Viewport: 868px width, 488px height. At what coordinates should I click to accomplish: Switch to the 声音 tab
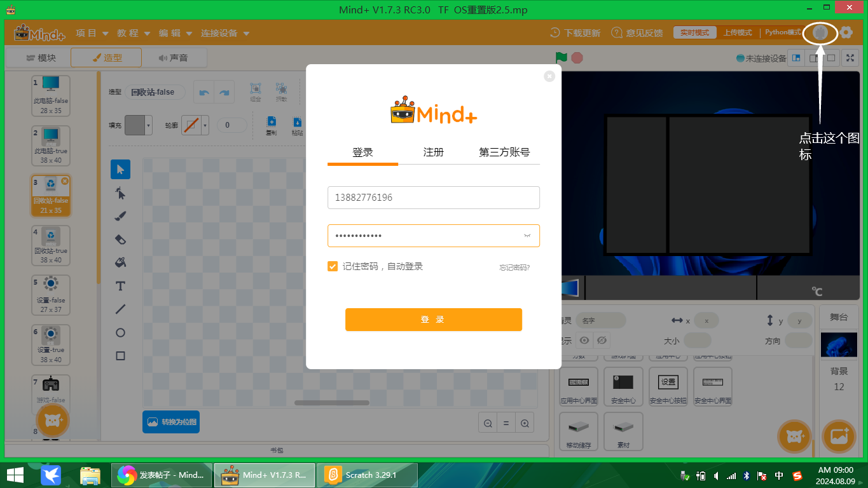[174, 58]
